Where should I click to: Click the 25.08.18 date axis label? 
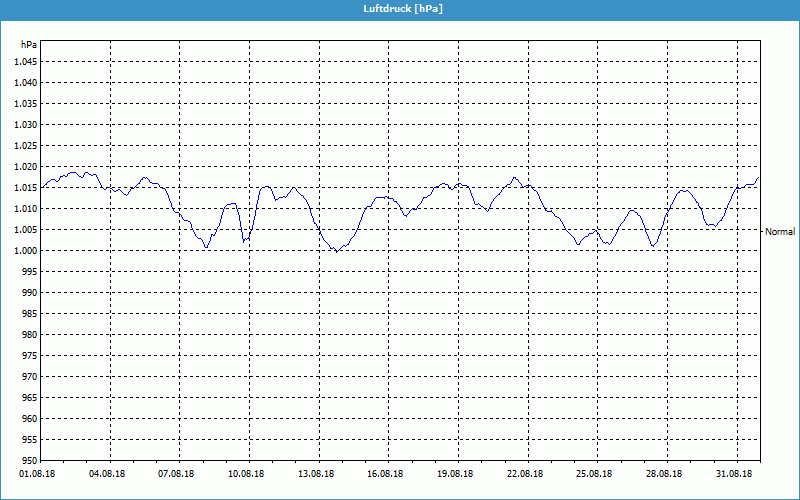click(x=594, y=474)
